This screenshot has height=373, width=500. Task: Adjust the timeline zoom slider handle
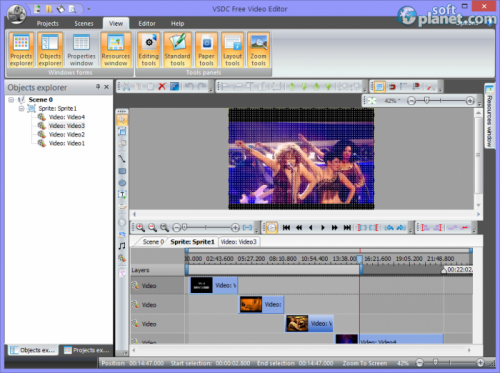point(184,227)
